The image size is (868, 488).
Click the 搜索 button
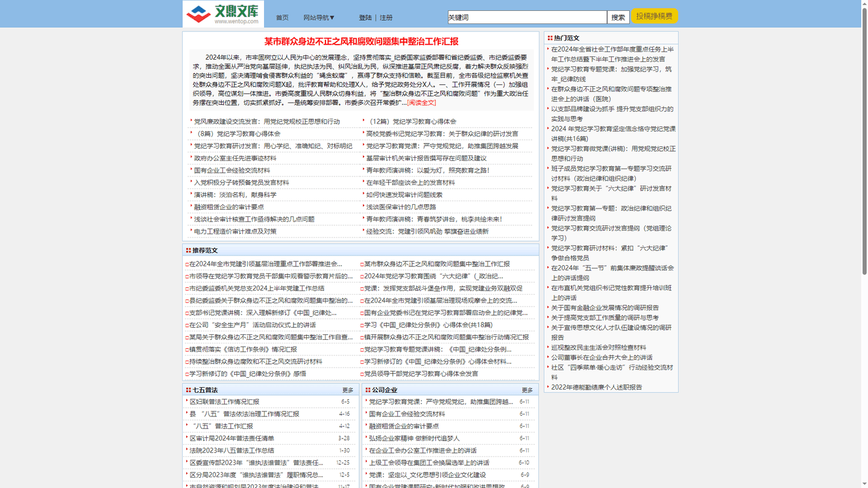[618, 17]
